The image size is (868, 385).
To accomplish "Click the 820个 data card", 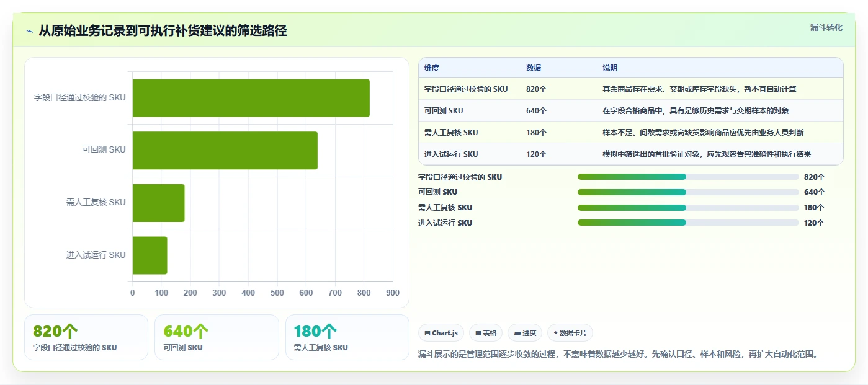I will [86, 337].
